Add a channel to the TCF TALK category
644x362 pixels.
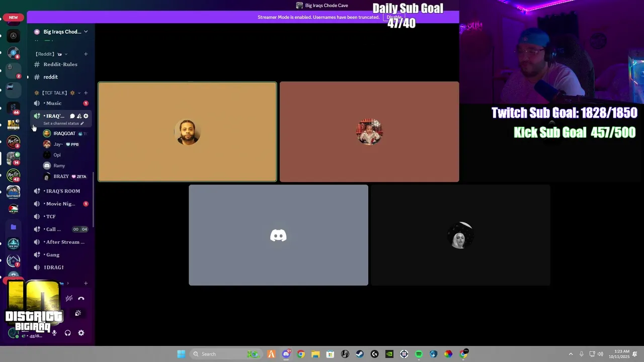pos(86,93)
